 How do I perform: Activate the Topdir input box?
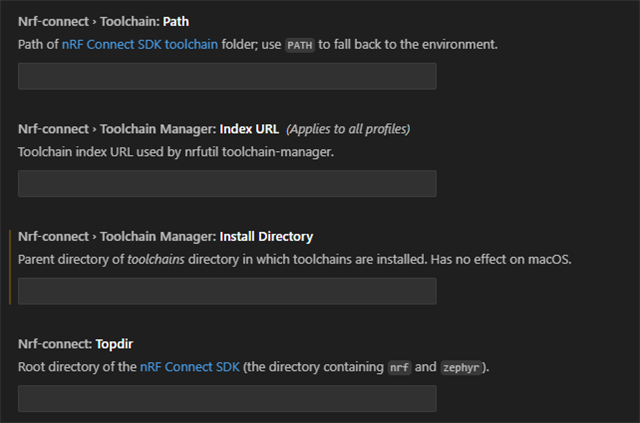click(x=227, y=398)
